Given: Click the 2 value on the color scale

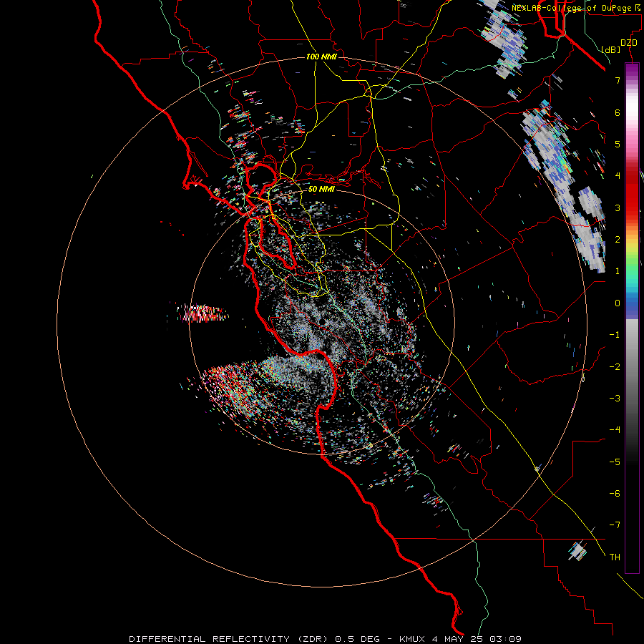Looking at the screenshot, I should click(x=618, y=240).
